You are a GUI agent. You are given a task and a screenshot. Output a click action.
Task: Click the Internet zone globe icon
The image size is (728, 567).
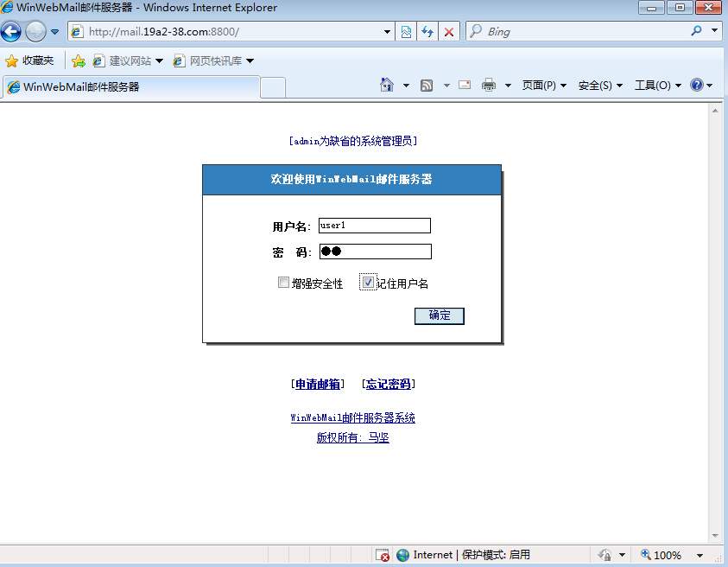(402, 555)
